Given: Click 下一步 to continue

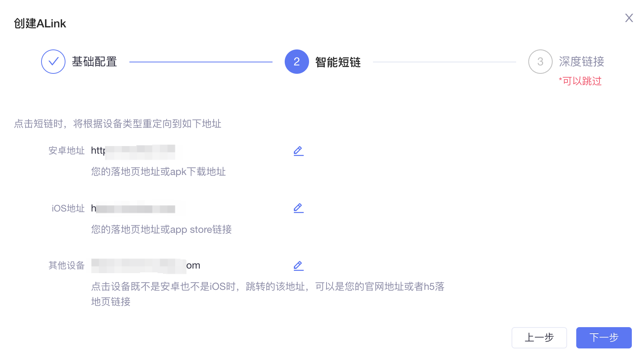Looking at the screenshot, I should [604, 338].
